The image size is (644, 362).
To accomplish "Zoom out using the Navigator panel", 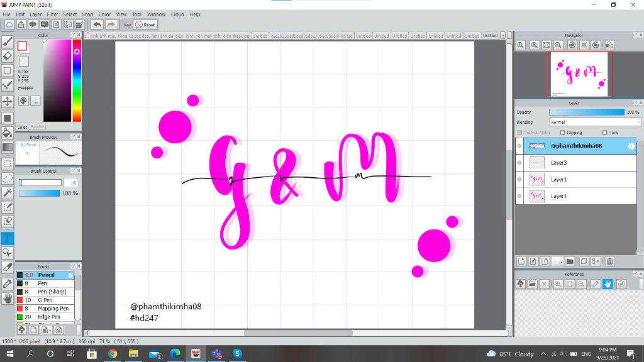I will pos(558,45).
